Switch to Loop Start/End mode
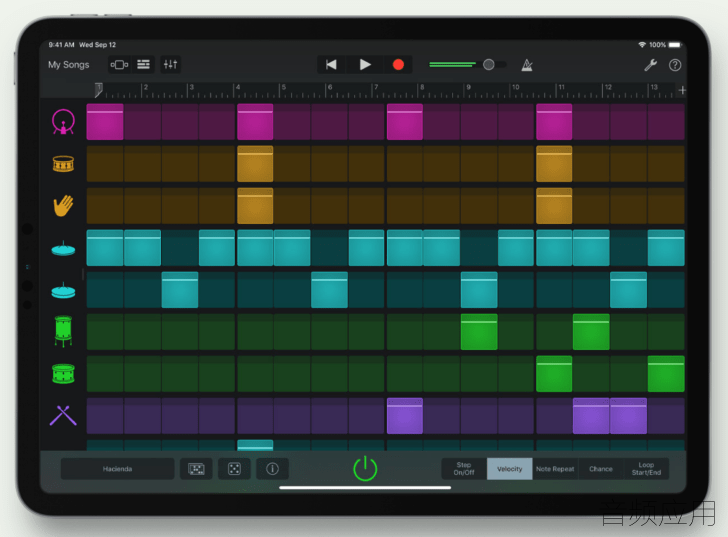Screen dimensions: 728x537 click(646, 469)
